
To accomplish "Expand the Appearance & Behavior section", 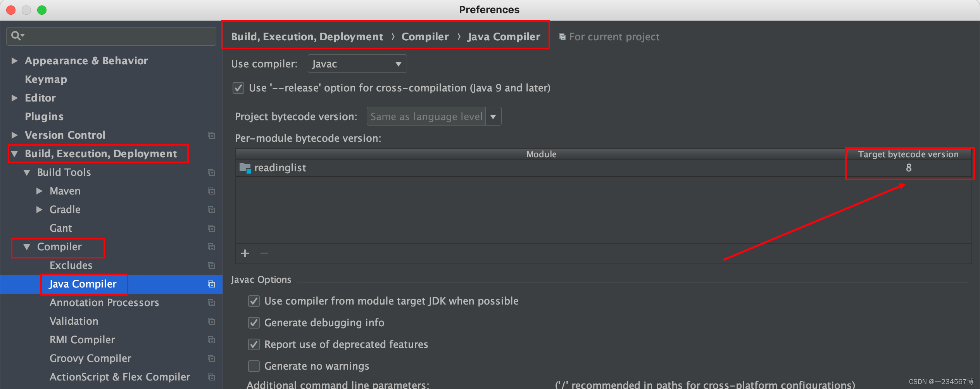I will pos(15,61).
